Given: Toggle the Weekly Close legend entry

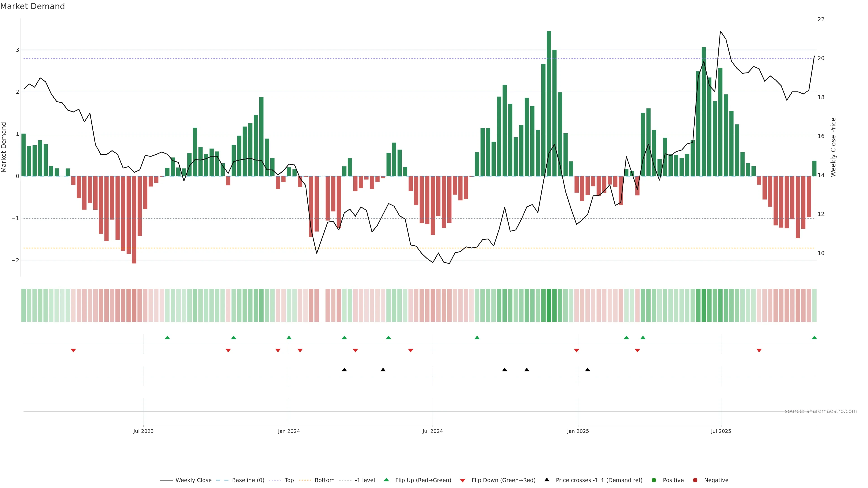Looking at the screenshot, I should coord(193,480).
